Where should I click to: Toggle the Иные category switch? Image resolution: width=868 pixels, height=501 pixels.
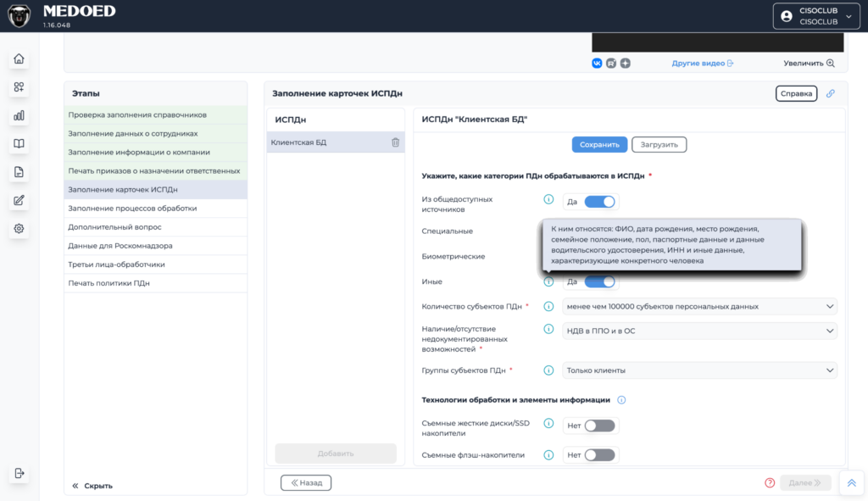pyautogui.click(x=600, y=281)
